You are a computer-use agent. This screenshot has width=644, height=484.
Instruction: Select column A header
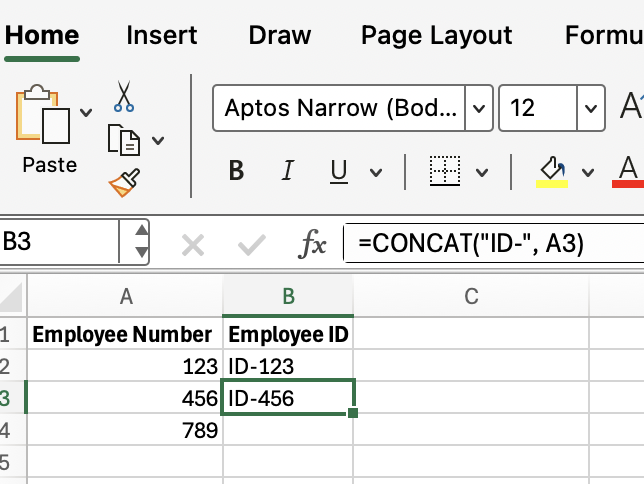point(125,296)
